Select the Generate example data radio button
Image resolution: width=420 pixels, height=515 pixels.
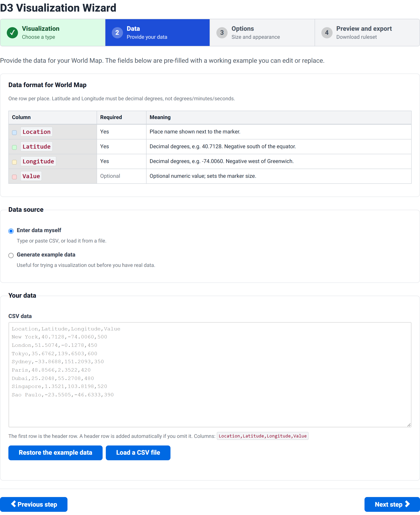[x=11, y=256]
